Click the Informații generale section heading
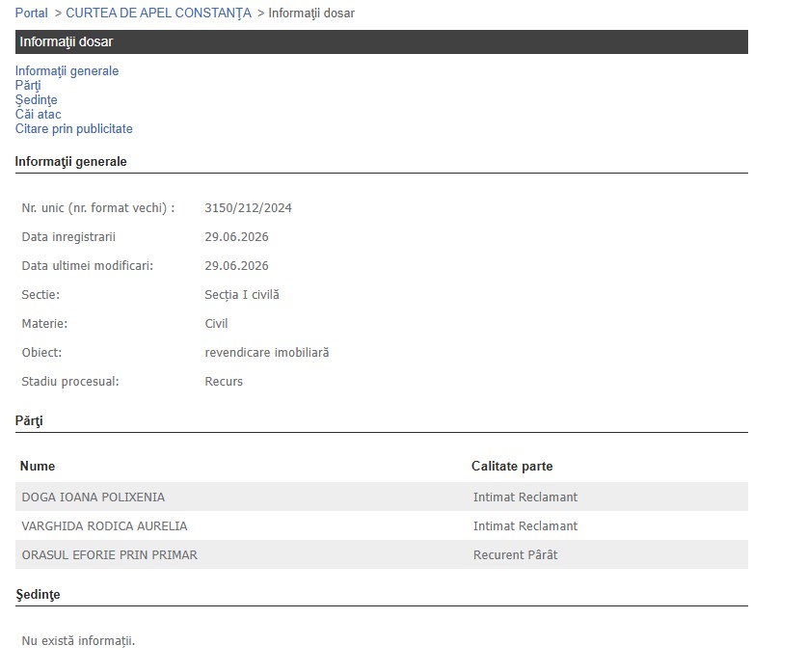The width and height of the screenshot is (807, 672). (x=71, y=162)
